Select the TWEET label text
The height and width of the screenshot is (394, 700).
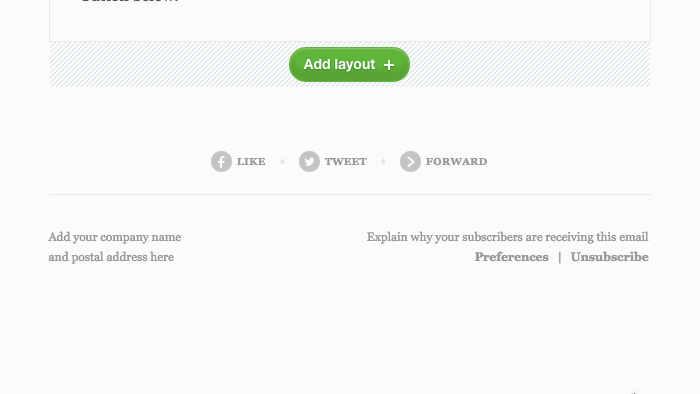click(x=346, y=162)
